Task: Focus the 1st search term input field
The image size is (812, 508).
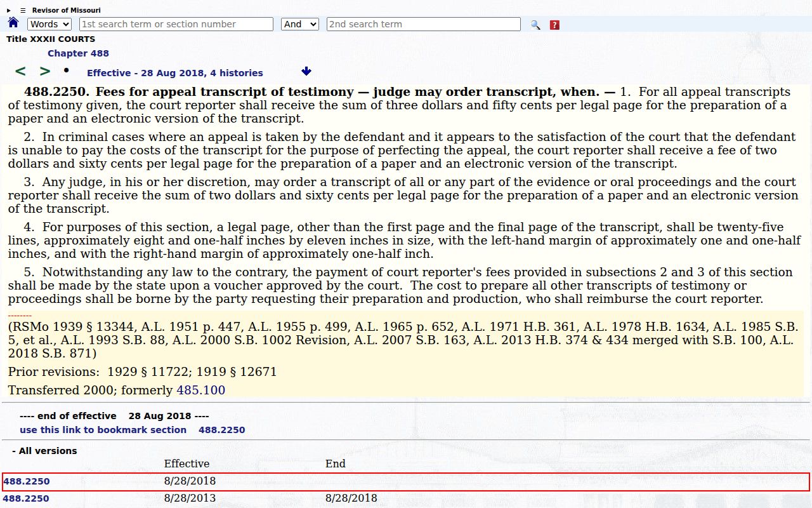Action: (176, 24)
